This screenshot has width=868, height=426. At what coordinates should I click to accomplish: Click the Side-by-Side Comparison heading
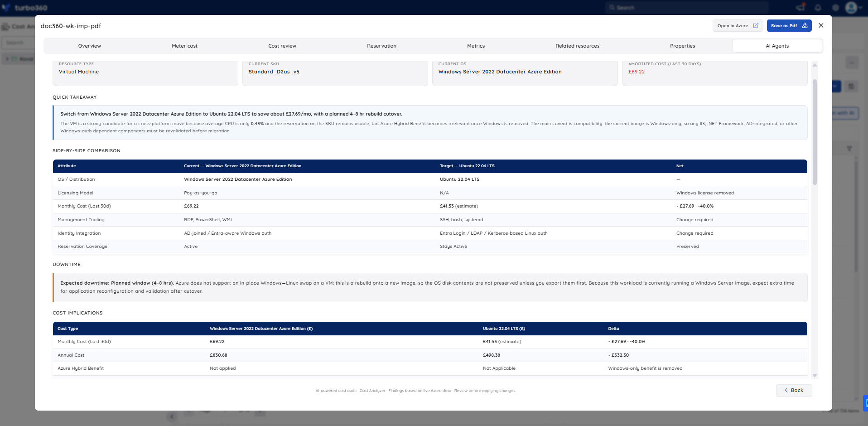click(x=87, y=150)
